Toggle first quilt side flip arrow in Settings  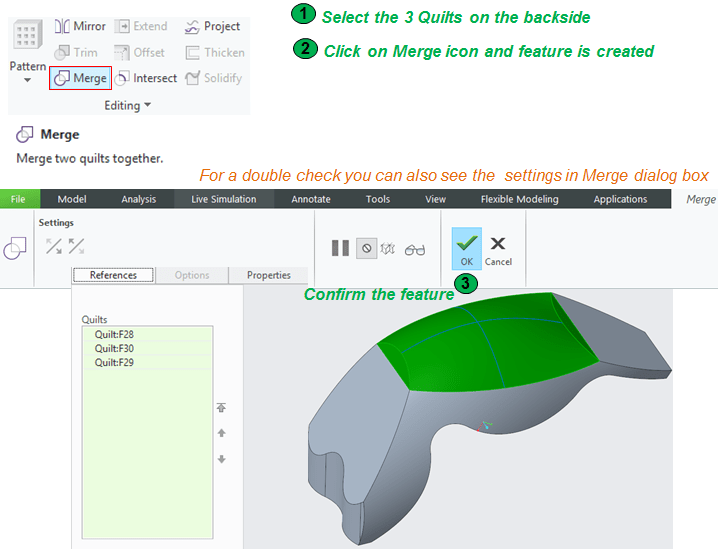click(54, 246)
